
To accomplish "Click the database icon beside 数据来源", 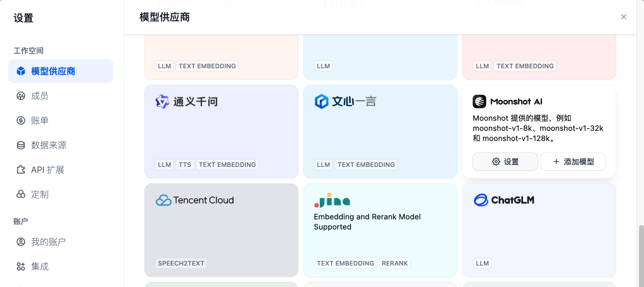I will click(21, 145).
